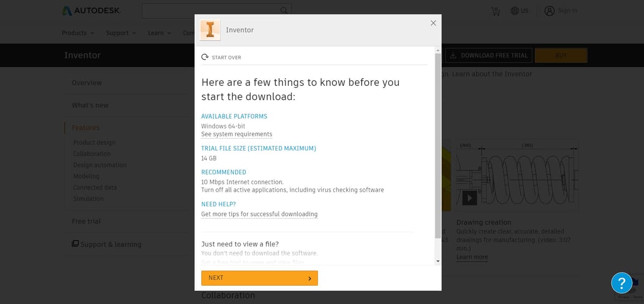644x304 pixels.
Task: Open the blue help question mark
Action: click(x=621, y=283)
